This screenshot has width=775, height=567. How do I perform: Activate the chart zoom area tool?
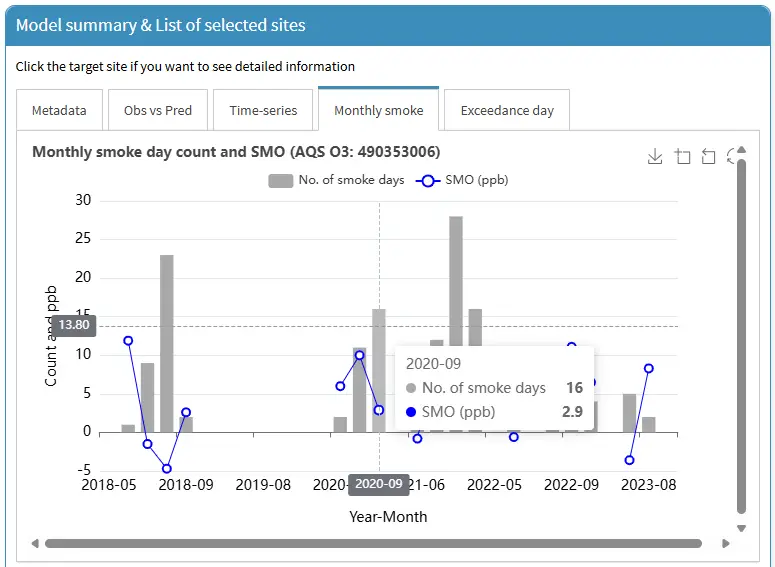pos(682,156)
